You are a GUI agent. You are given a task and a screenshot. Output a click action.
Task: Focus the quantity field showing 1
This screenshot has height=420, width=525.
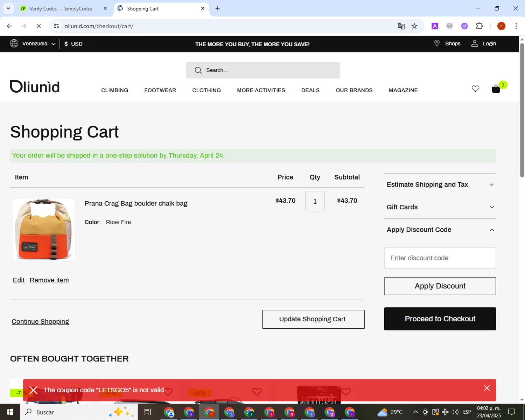click(315, 201)
